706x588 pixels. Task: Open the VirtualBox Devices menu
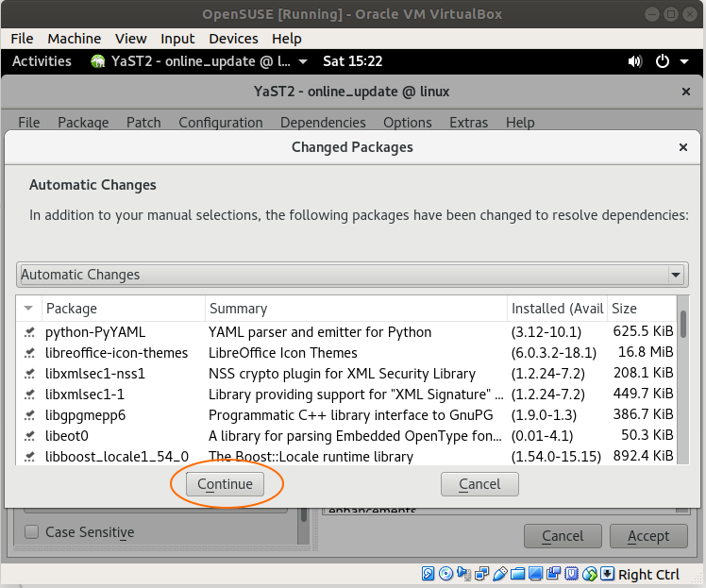pyautogui.click(x=233, y=39)
